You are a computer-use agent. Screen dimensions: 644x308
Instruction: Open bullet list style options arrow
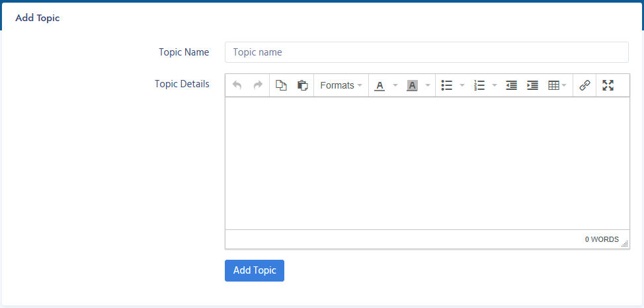coord(462,85)
